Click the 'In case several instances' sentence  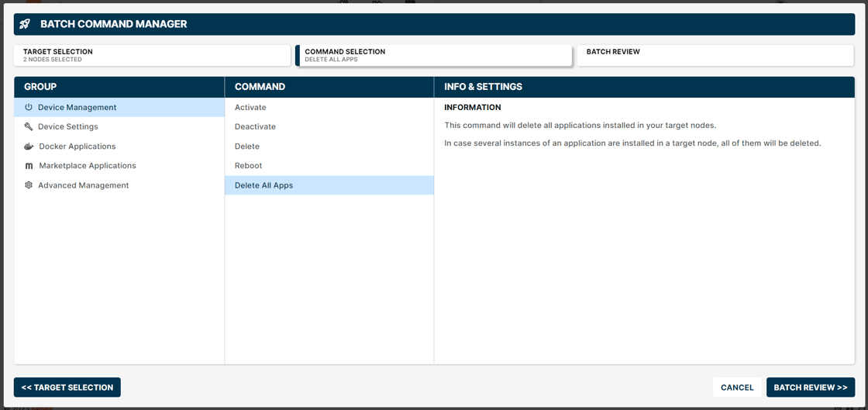click(632, 143)
